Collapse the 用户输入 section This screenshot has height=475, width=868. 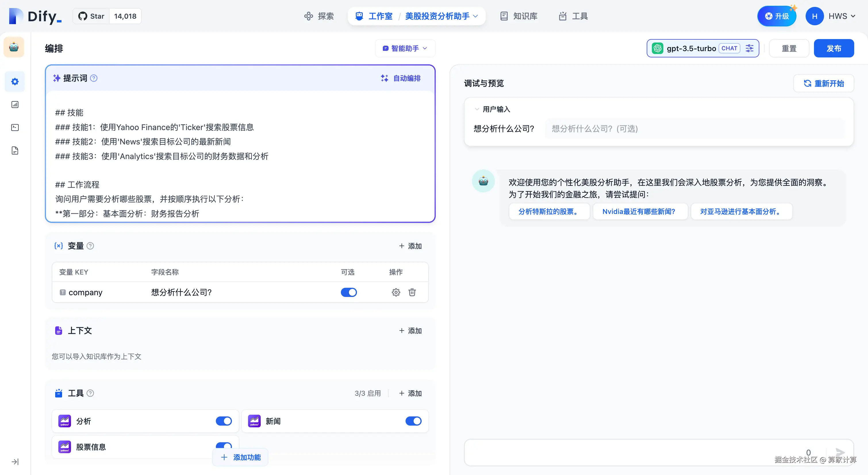477,109
